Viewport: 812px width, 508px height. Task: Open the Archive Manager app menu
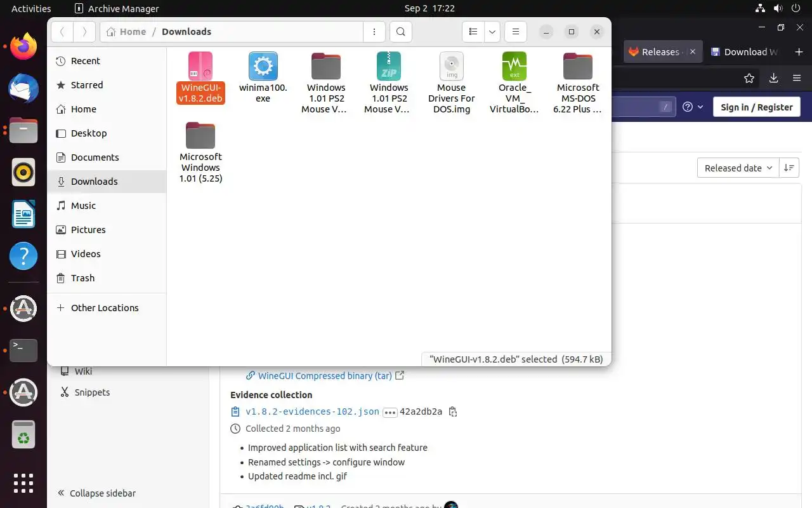tap(117, 9)
